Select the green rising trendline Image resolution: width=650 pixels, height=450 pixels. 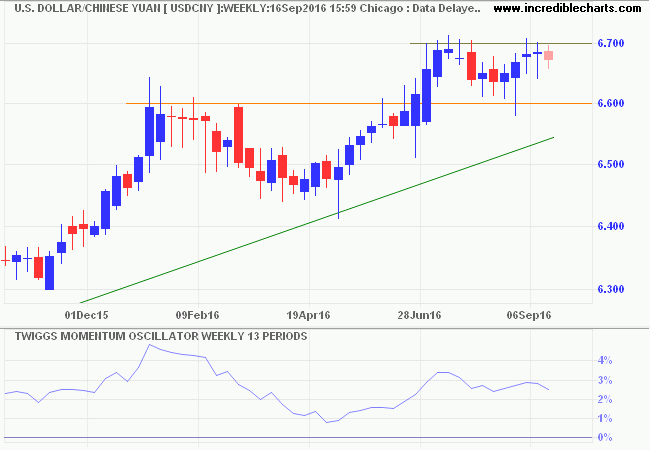(x=317, y=220)
